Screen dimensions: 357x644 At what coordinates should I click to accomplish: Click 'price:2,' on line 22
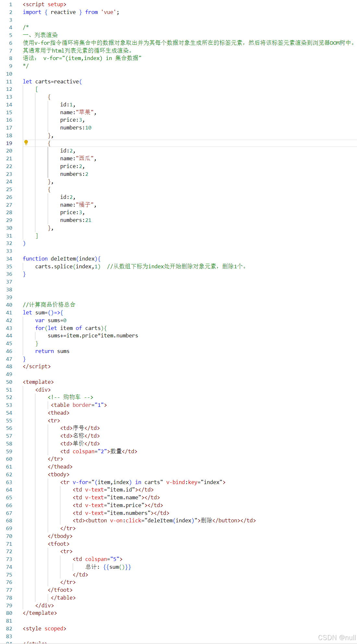72,166
